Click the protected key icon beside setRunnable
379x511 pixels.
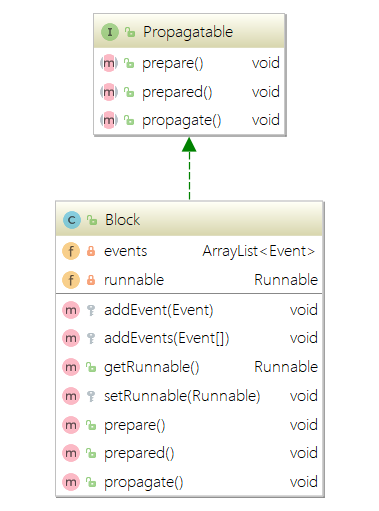coord(91,396)
